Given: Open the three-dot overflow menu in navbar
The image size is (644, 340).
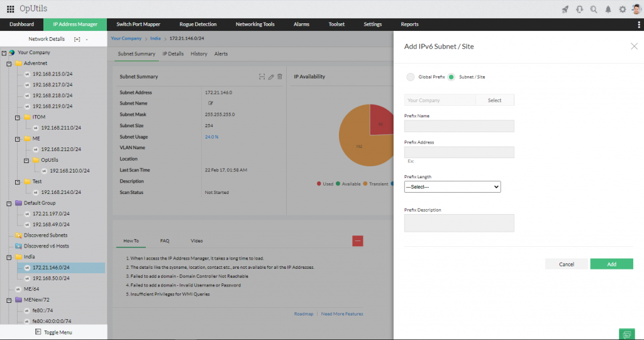Looking at the screenshot, I should point(639,25).
